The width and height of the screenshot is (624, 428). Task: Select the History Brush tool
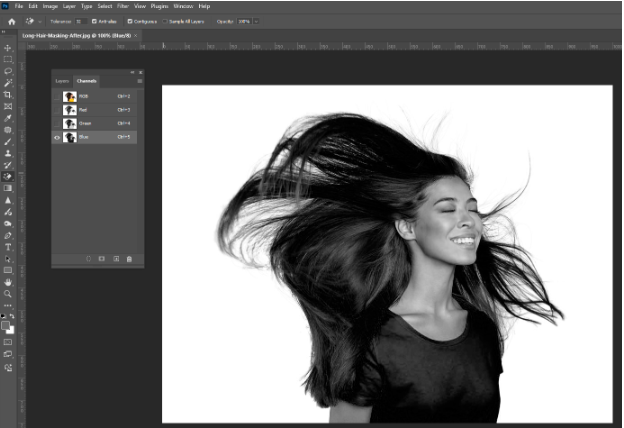tap(8, 165)
